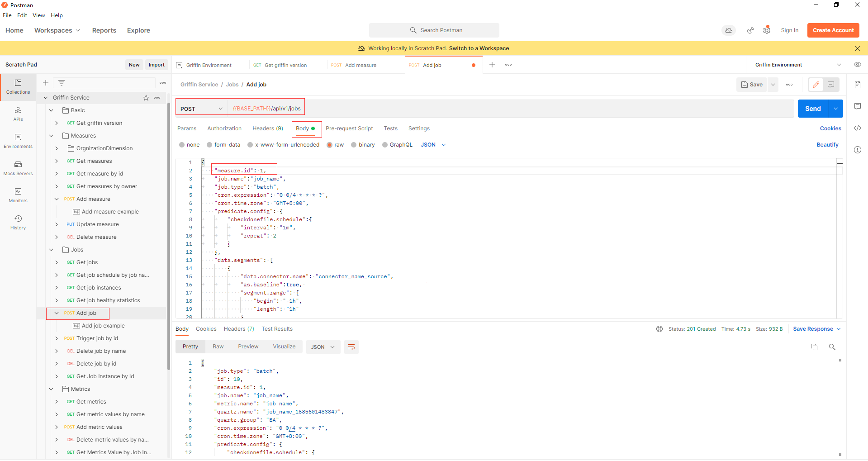Click the plus icon to create collection
Image resolution: width=868 pixels, height=461 pixels.
coord(46,83)
